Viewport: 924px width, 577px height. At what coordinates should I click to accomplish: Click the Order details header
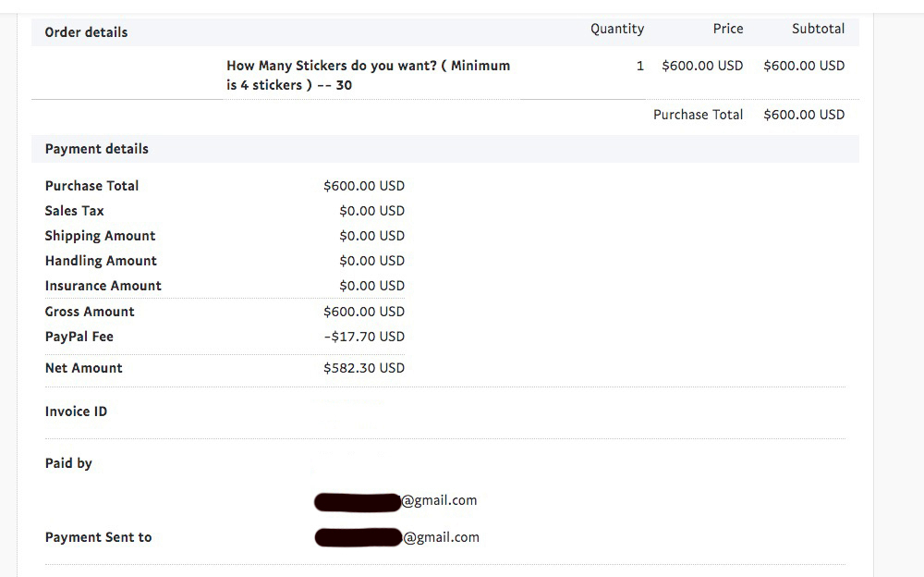click(86, 32)
